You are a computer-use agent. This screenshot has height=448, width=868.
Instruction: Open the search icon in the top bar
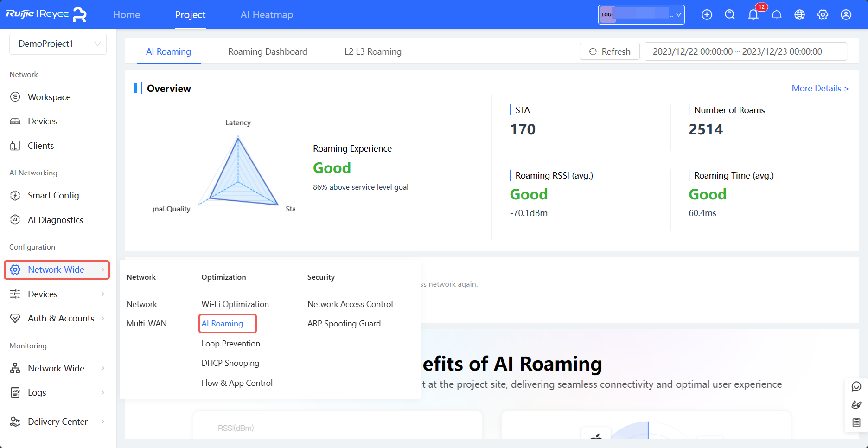[x=729, y=14]
